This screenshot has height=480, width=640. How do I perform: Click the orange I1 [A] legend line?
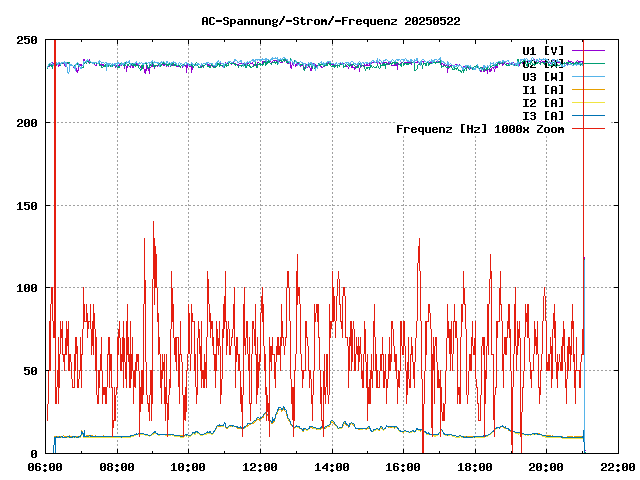(x=588, y=89)
